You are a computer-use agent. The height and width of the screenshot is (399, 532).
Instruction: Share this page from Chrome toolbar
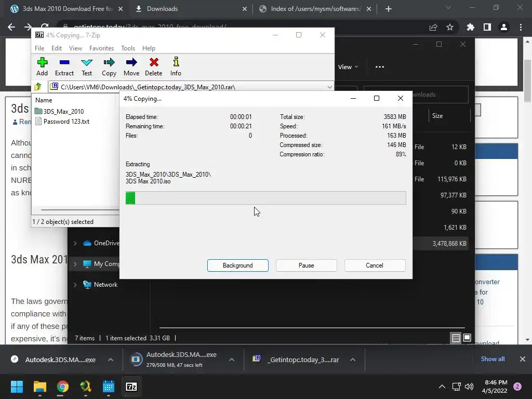pos(433,27)
